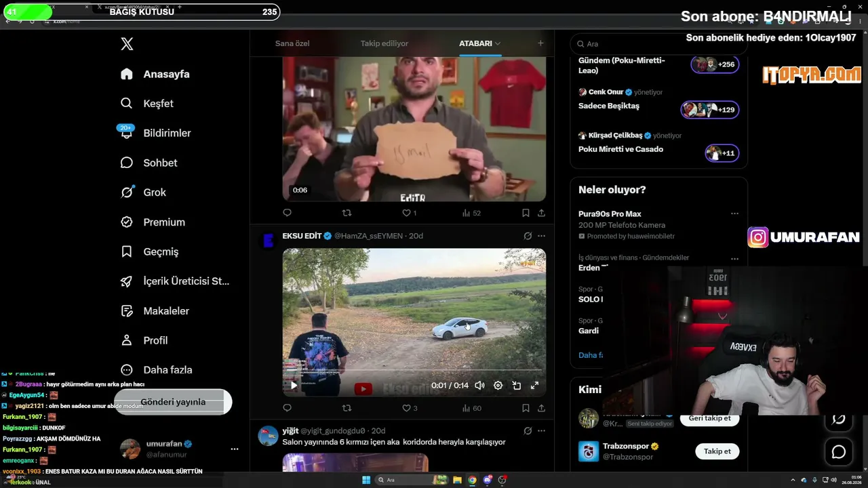Open options for the Erden trend
Viewport: 868px width, 488px height.
(734, 258)
